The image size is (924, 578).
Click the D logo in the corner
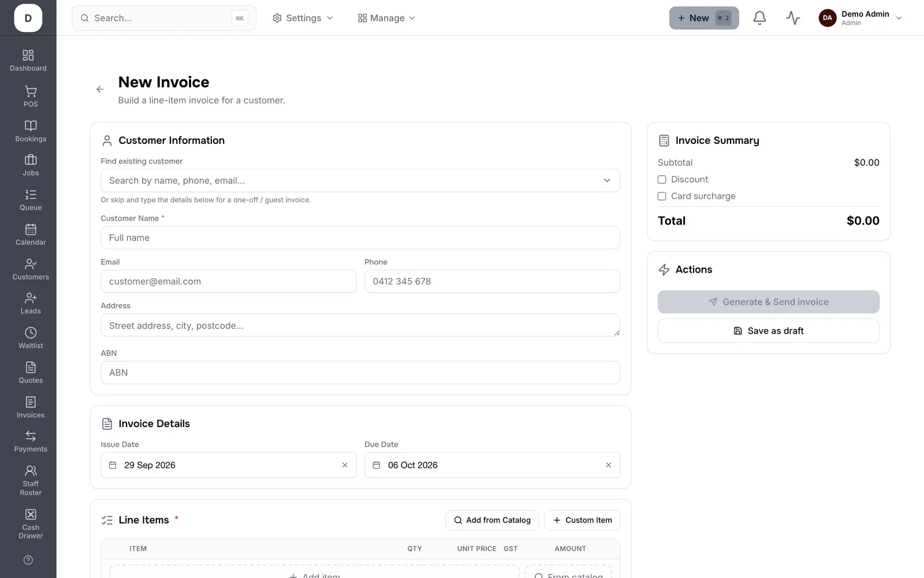pyautogui.click(x=28, y=18)
